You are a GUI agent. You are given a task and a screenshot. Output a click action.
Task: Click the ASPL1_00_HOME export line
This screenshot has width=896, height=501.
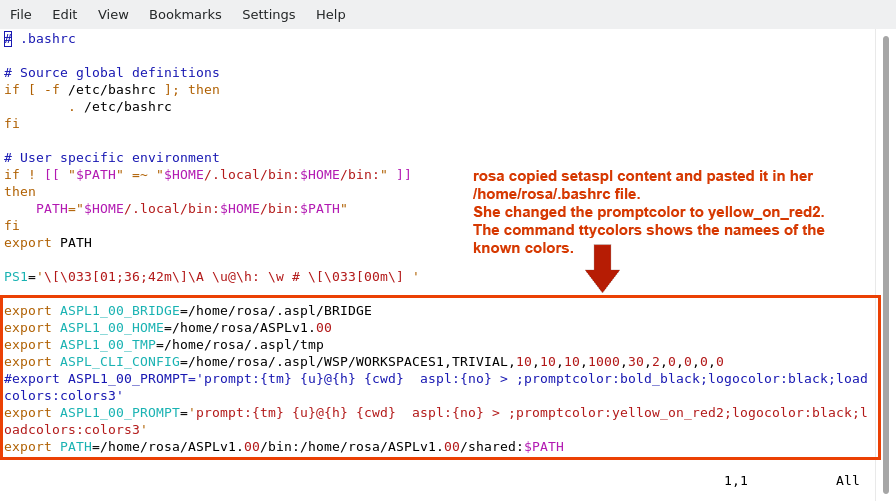167,328
